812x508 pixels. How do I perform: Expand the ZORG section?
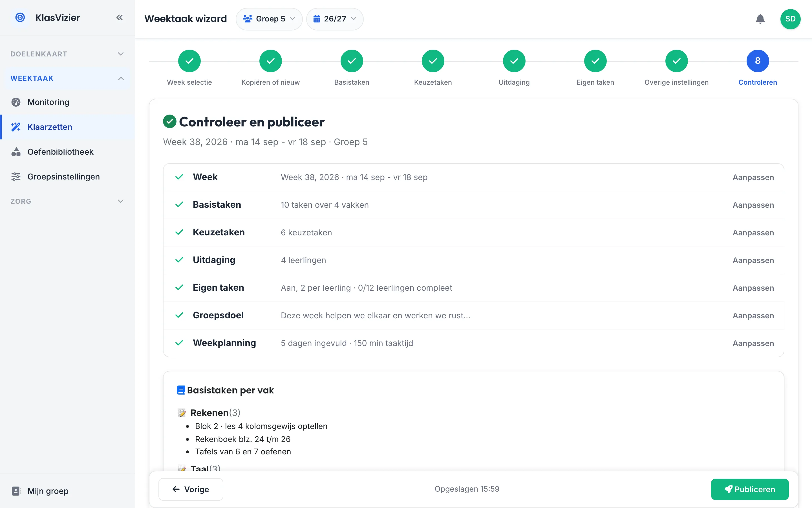(67, 201)
